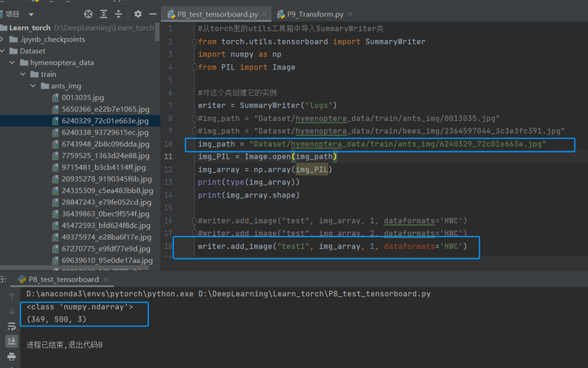Select the Dataset folder
Image resolution: width=588 pixels, height=368 pixels.
32,51
